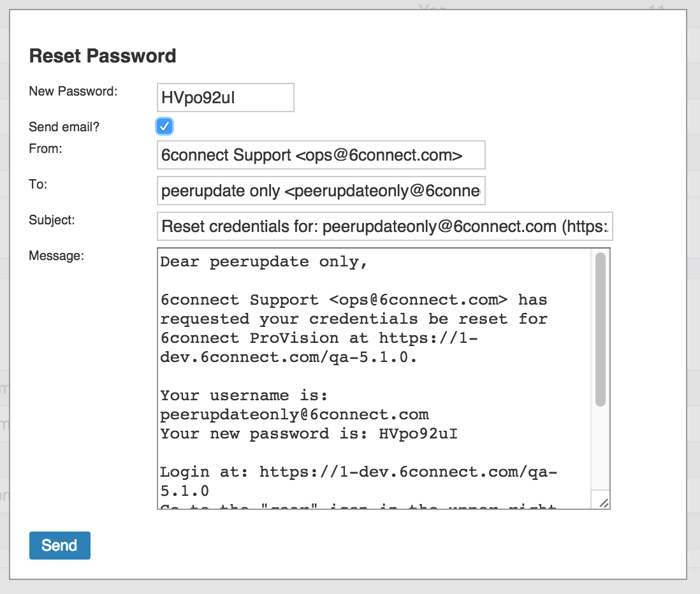Select the To recipient field
Image resolution: width=700 pixels, height=594 pixels.
point(321,191)
